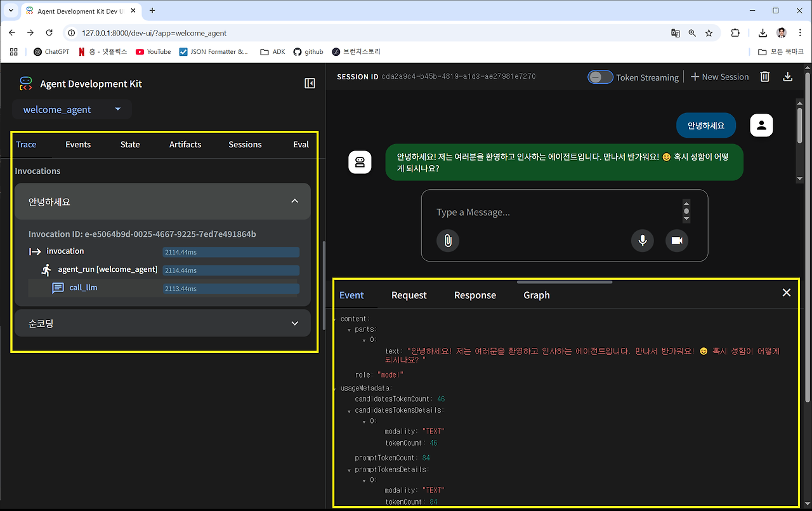
Task: Collapse the promptTokensDetails tree node
Action: (x=349, y=470)
